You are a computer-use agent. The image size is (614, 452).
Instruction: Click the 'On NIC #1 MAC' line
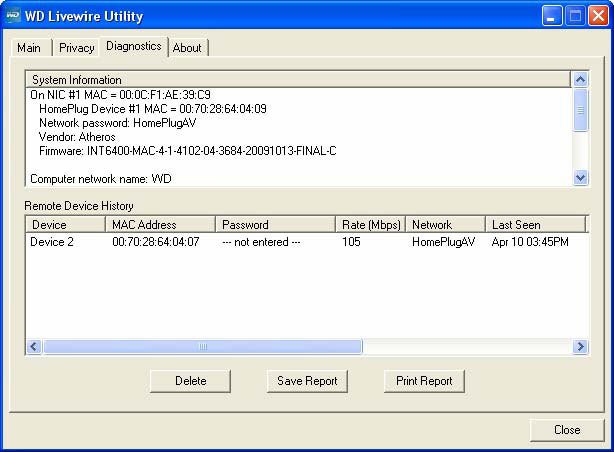point(121,95)
